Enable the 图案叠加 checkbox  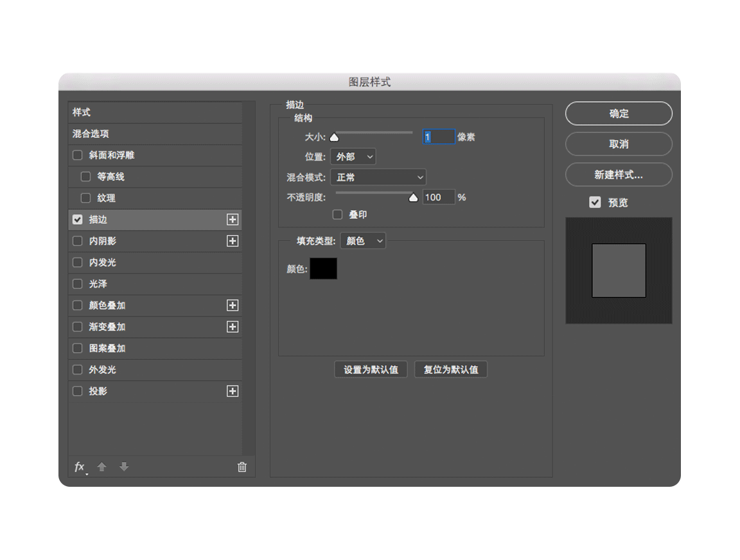[x=77, y=348]
